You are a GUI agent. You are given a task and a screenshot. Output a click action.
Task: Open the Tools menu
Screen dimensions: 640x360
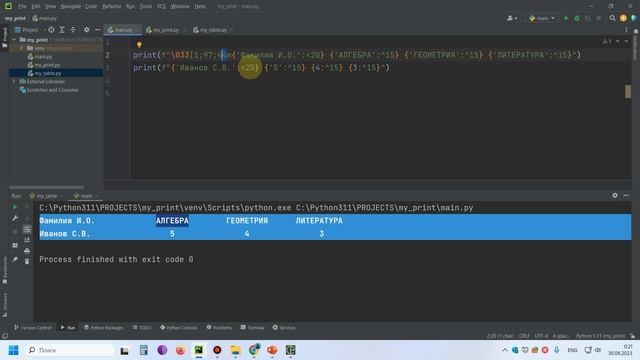coord(146,6)
